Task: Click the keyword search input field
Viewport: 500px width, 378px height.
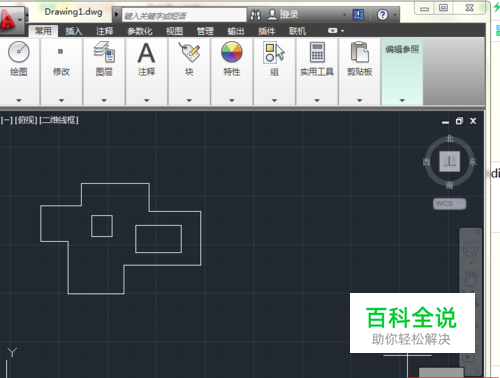Action: click(184, 15)
